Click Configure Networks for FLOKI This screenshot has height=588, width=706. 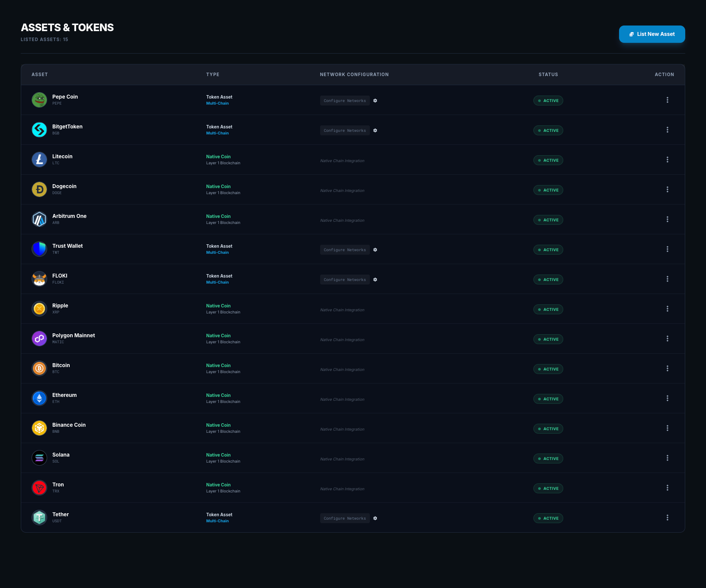point(344,280)
